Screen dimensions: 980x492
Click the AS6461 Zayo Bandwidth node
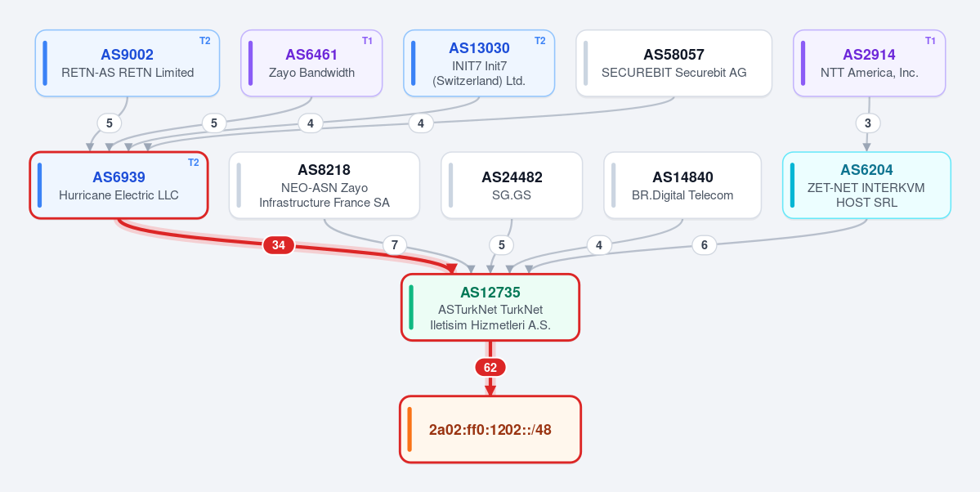click(x=311, y=63)
